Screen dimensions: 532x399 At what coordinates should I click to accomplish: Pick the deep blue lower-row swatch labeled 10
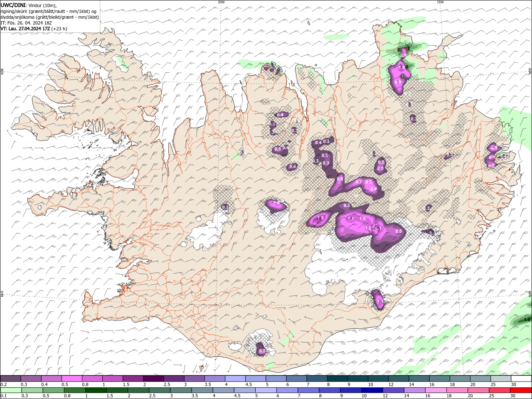pyautogui.click(x=372, y=390)
